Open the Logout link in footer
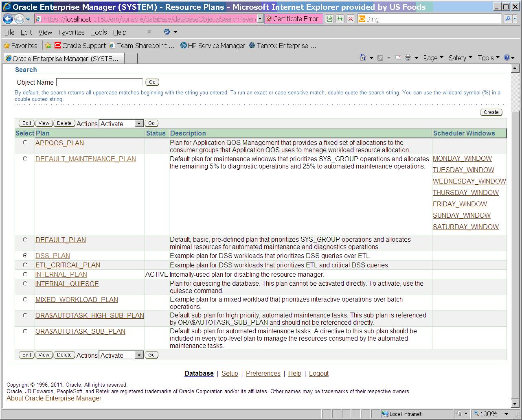Image resolution: width=522 pixels, height=420 pixels. click(x=319, y=373)
